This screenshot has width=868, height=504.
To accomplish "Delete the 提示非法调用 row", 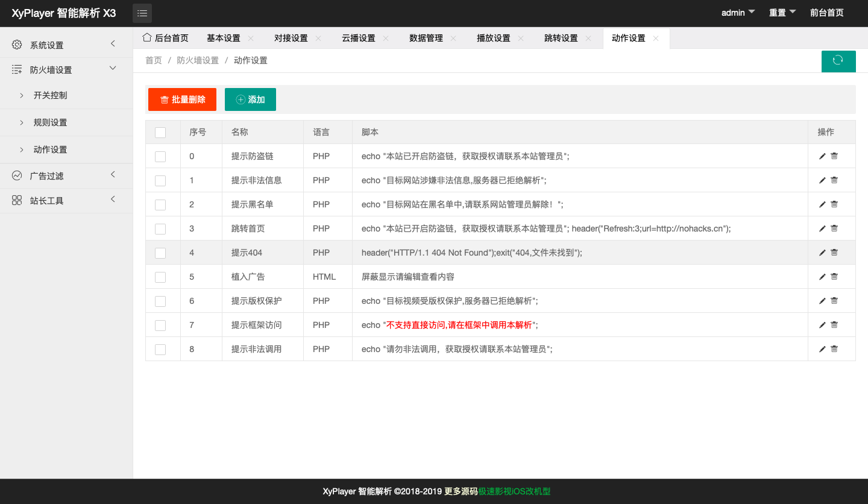I will tap(834, 349).
